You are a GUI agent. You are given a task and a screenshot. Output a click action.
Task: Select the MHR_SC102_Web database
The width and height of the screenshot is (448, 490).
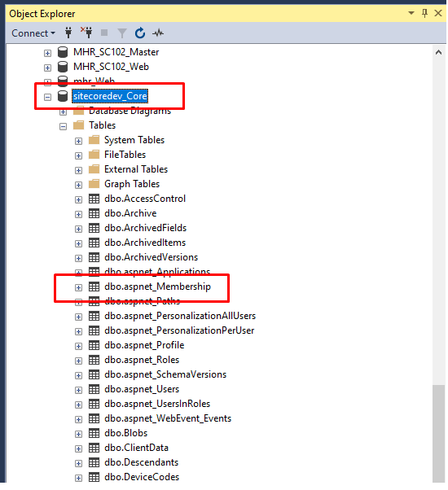[x=111, y=67]
